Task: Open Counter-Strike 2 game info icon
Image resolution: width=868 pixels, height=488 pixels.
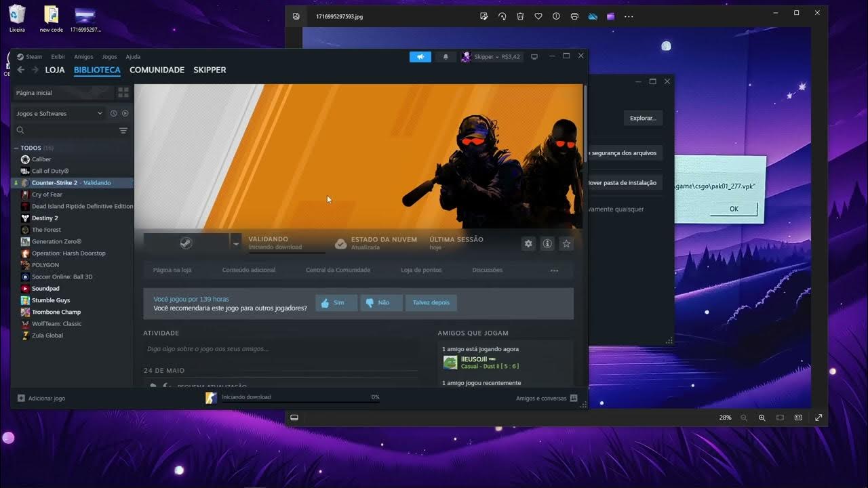Action: [547, 243]
